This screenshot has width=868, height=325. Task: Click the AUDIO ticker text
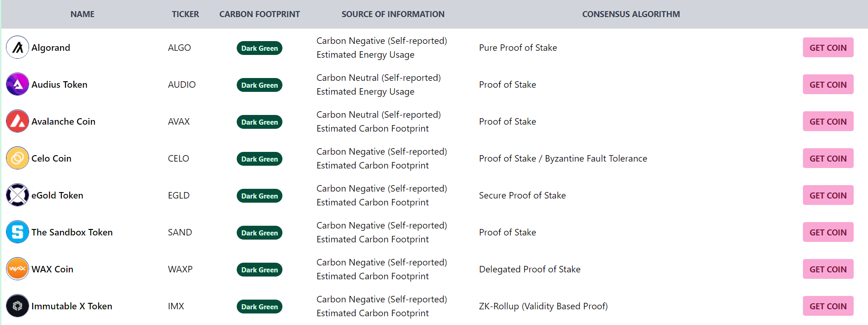[182, 84]
